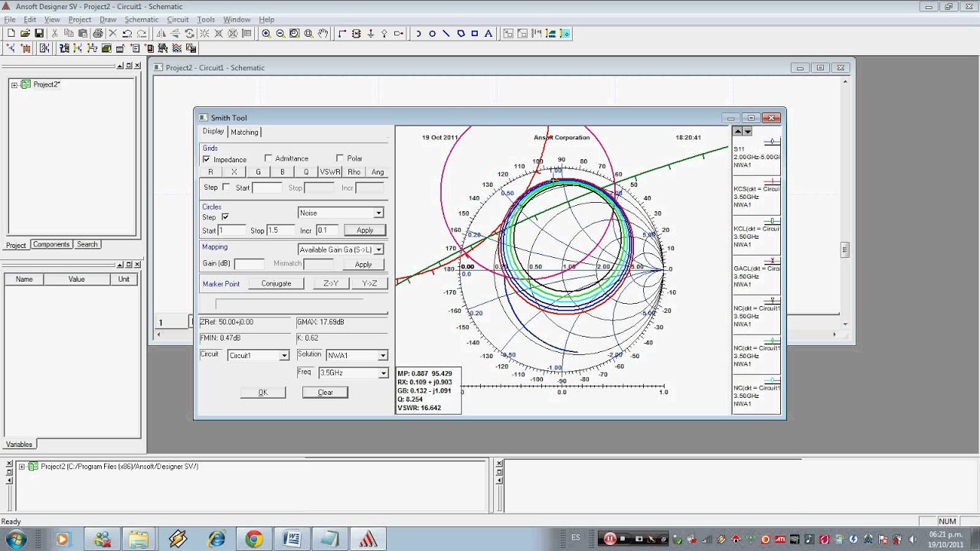
Task: Select the Text 'A' tool
Action: tap(488, 34)
